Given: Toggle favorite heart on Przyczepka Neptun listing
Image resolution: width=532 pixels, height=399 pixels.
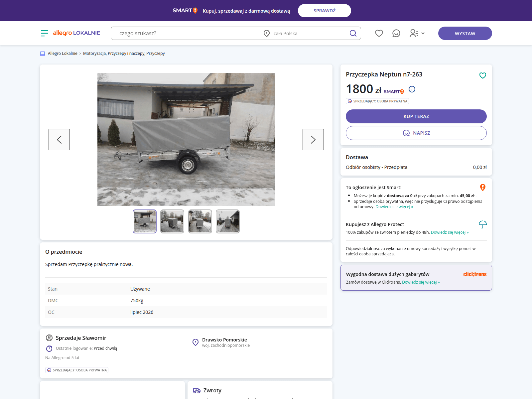Looking at the screenshot, I should [x=482, y=75].
